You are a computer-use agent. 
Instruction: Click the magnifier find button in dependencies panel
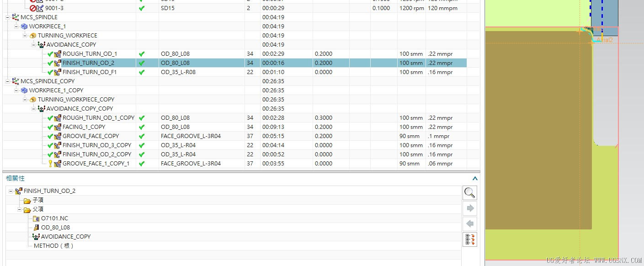click(470, 192)
